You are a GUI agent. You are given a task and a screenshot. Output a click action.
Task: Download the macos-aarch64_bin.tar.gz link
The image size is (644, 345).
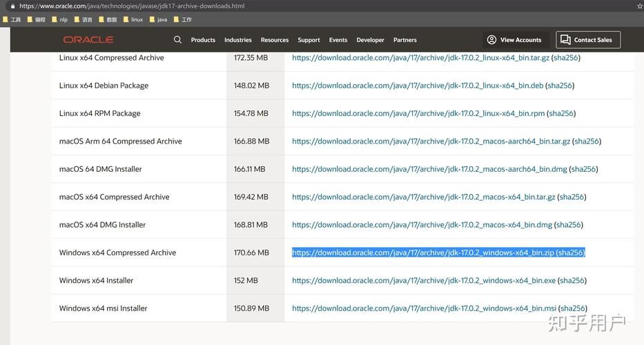431,141
